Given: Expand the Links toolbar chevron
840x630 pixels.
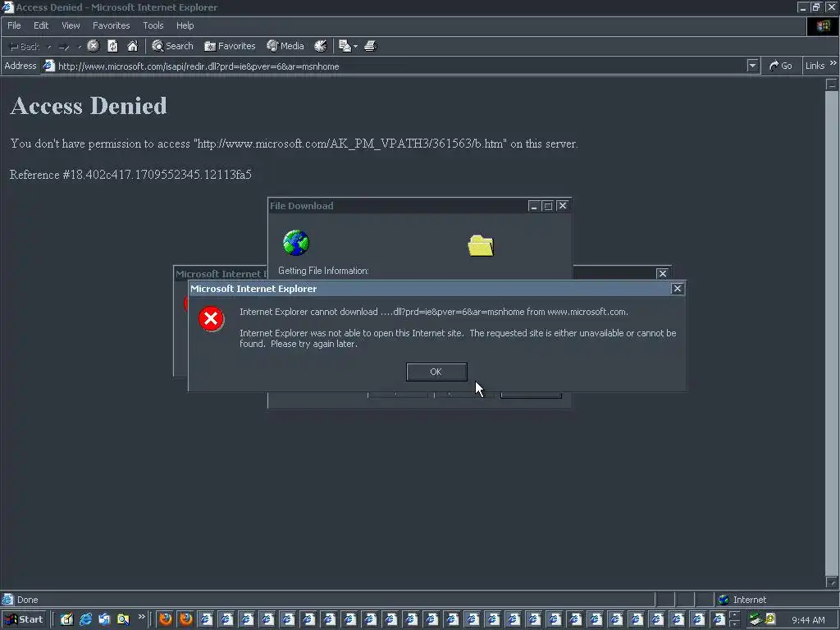Looking at the screenshot, I should [833, 64].
